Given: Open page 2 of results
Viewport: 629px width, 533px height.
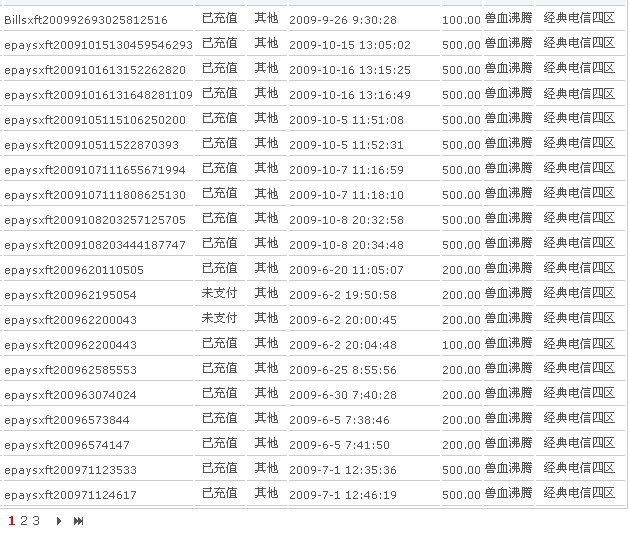Looking at the screenshot, I should pyautogui.click(x=24, y=521).
